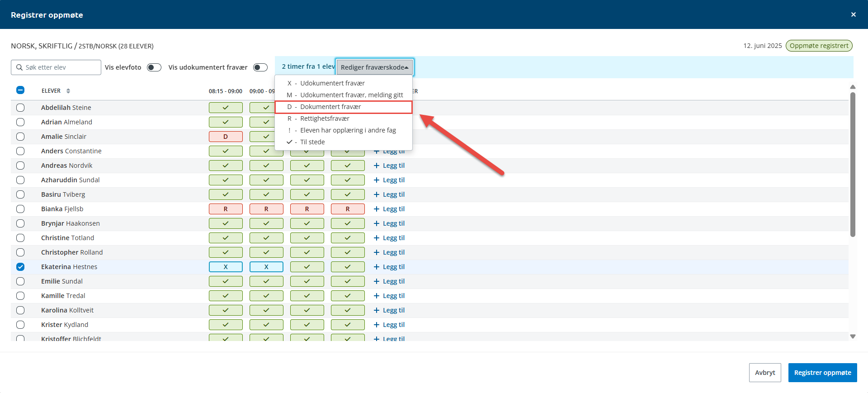The height and width of the screenshot is (393, 868).
Task: Click Legg til for Krister Kydland
Action: (x=389, y=325)
